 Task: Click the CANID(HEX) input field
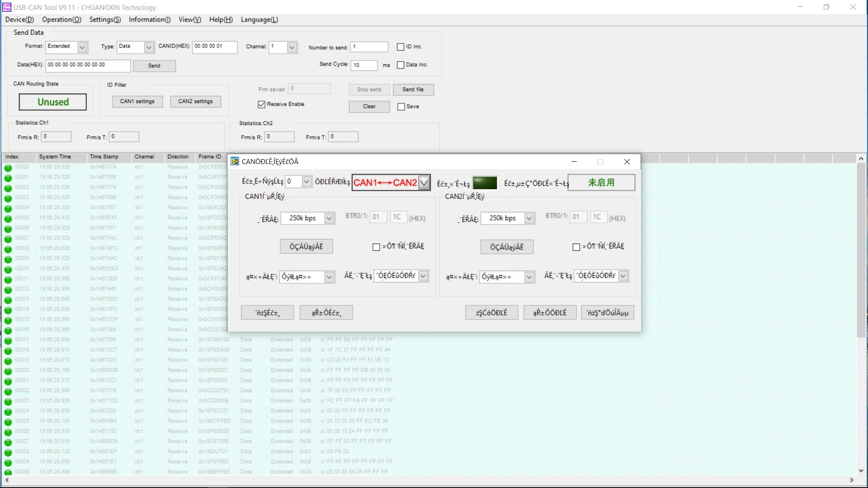(x=214, y=47)
